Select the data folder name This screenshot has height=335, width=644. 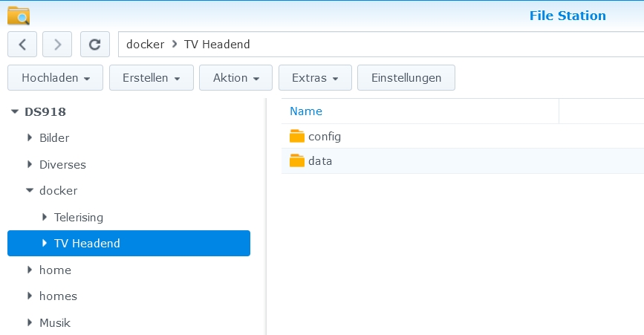(x=320, y=160)
